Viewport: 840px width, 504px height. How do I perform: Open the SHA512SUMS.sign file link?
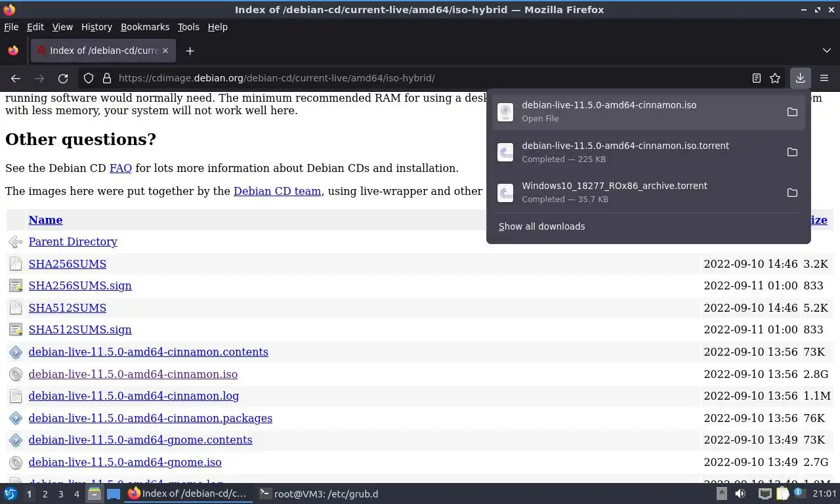point(80,329)
